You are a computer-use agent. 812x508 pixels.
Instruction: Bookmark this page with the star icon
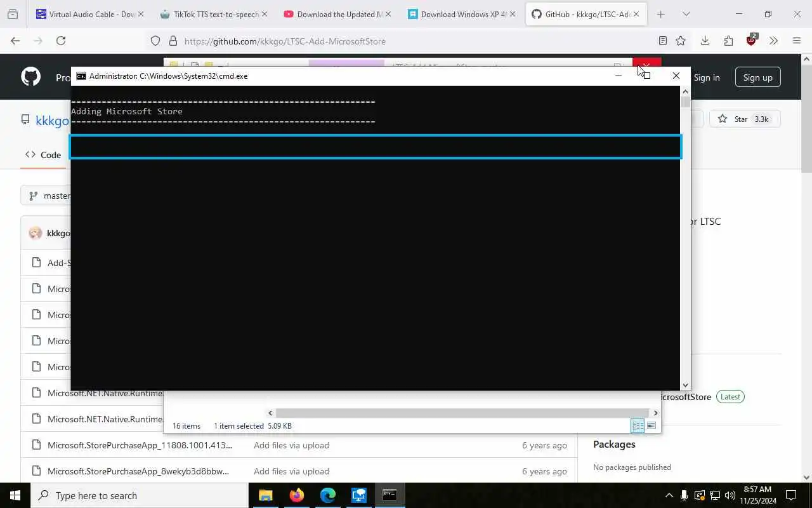pos(681,41)
